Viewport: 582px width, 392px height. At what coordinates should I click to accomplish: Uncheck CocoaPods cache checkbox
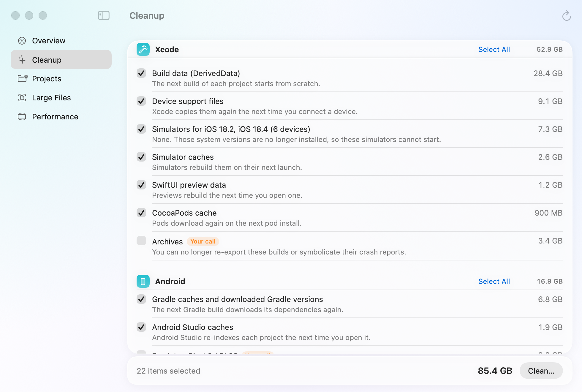tap(141, 213)
